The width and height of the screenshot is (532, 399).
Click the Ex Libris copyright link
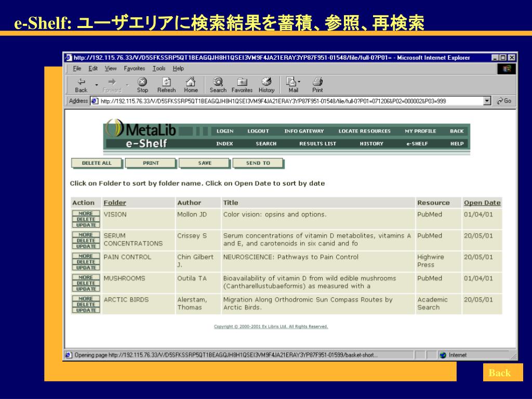point(271,326)
